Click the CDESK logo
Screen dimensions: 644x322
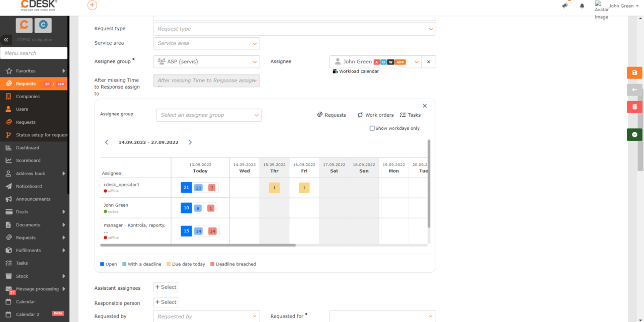[39, 6]
